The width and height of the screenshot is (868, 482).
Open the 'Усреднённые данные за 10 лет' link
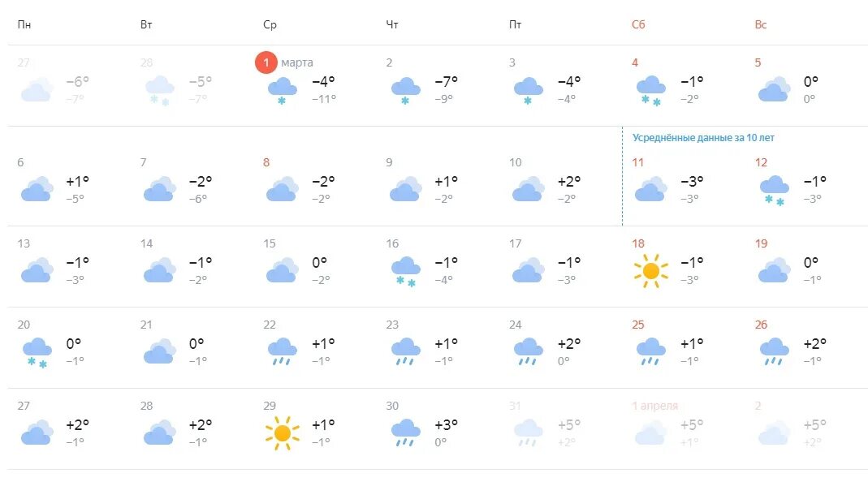(703, 138)
